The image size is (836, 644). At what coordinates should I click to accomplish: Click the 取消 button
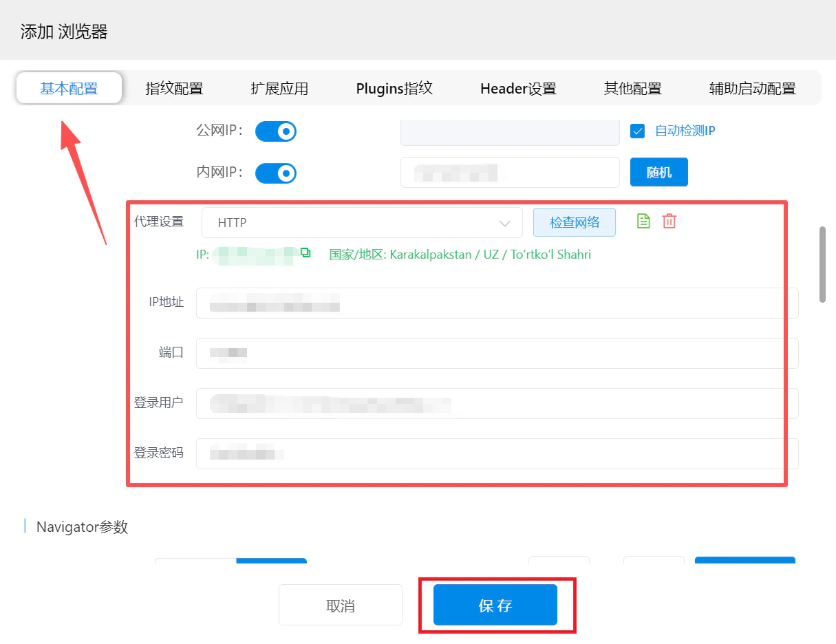340,605
